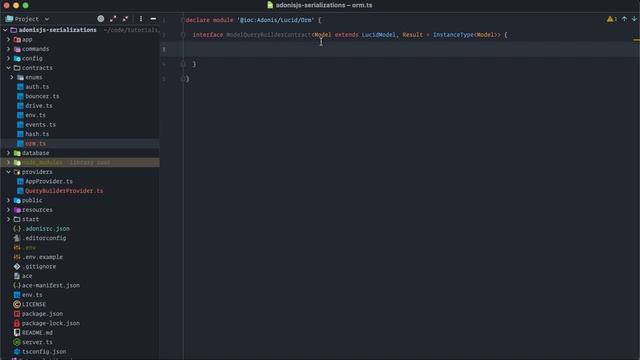
Task: Open README.md file
Action: tap(37, 333)
